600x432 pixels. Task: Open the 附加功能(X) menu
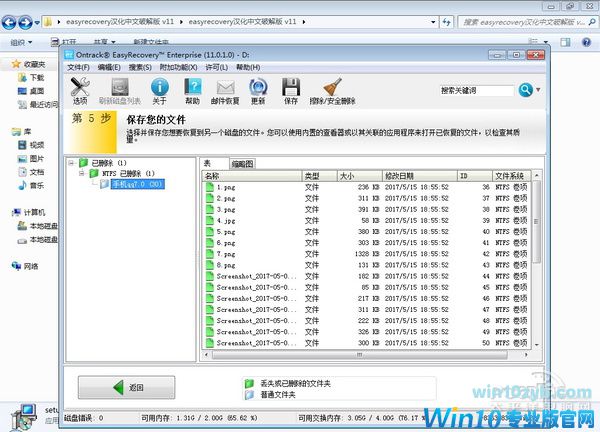point(178,67)
